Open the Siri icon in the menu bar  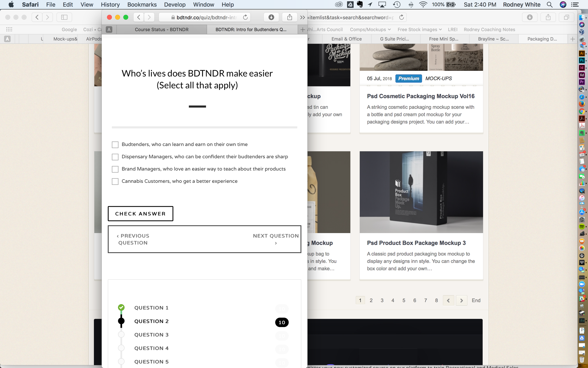click(563, 4)
